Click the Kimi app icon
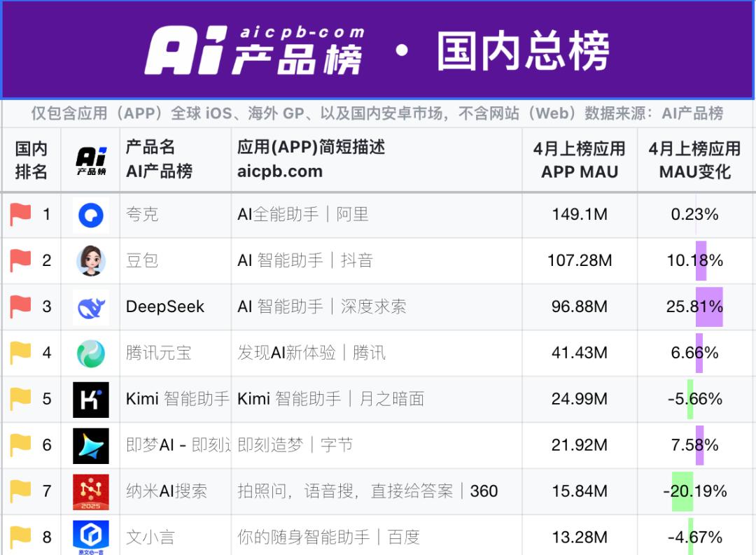The height and width of the screenshot is (555, 756). coord(91,400)
